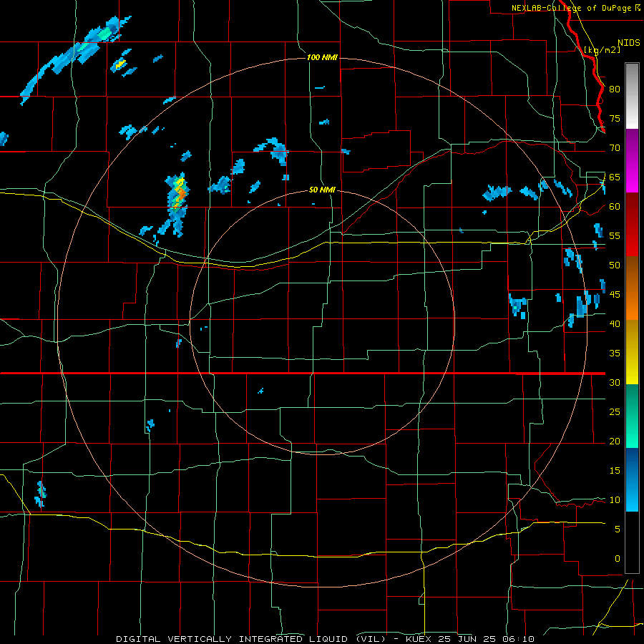Pick the brown-orange segment of the color bar
Image resolution: width=644 pixels, height=644 pixels.
[632, 288]
